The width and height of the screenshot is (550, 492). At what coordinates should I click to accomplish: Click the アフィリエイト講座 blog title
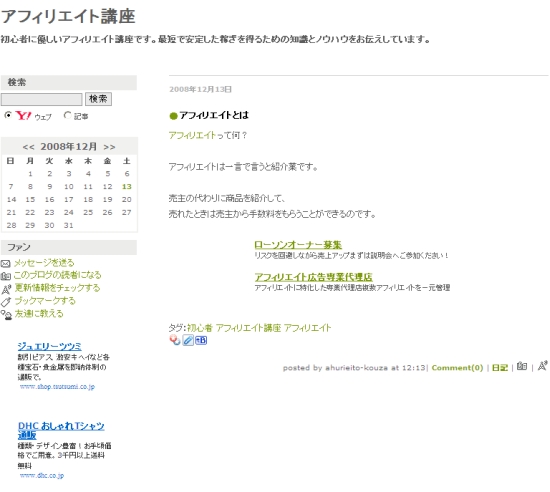click(x=68, y=16)
